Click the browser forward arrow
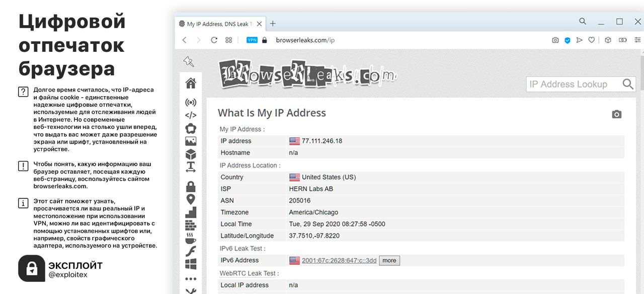Viewport: 644px width, 294px height. coord(198,40)
